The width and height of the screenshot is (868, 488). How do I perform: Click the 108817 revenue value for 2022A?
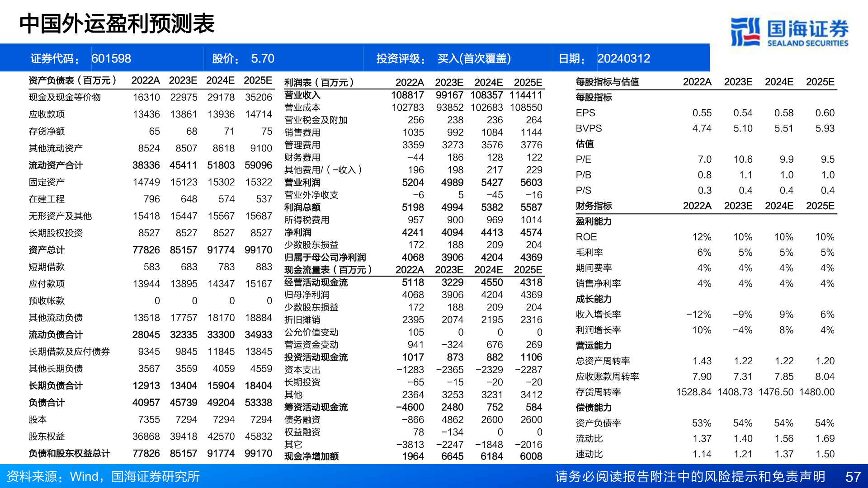[x=407, y=95]
